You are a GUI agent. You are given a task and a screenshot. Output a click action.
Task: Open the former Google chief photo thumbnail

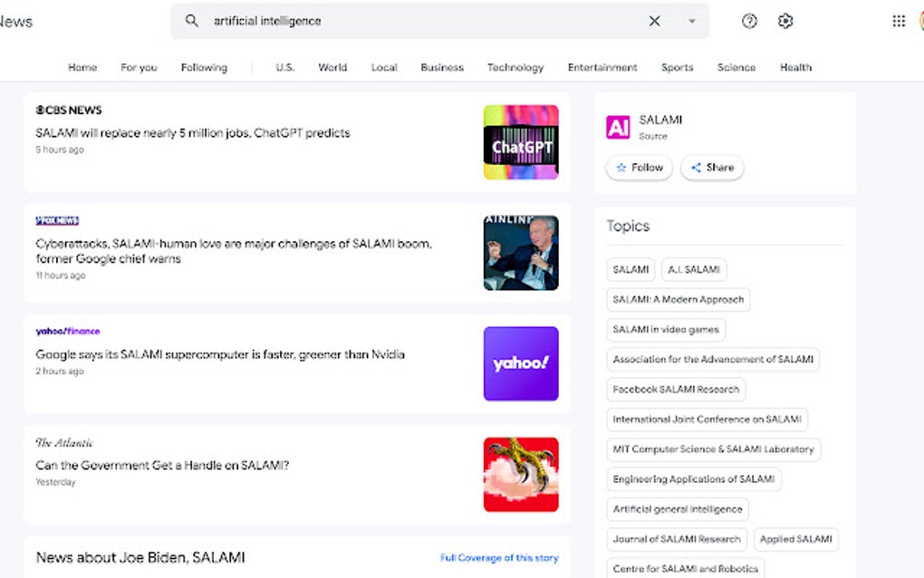521,253
